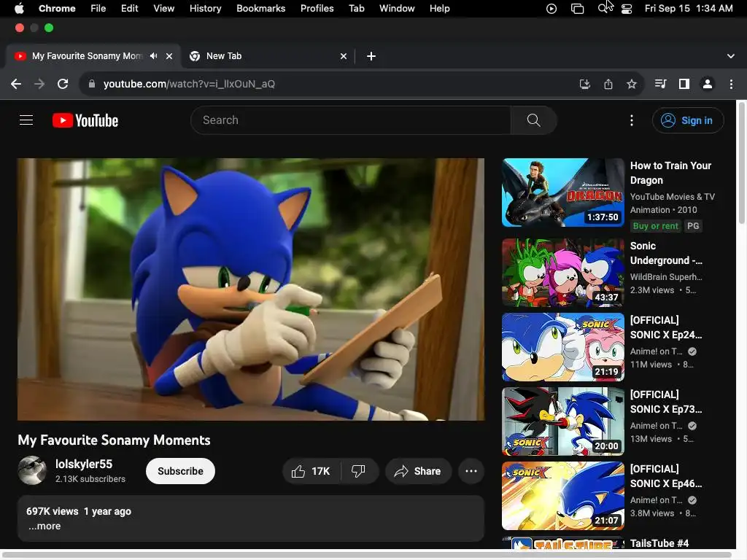Click the TailsTube #4 title
Viewport: 747px width, 560px height.
click(x=659, y=543)
